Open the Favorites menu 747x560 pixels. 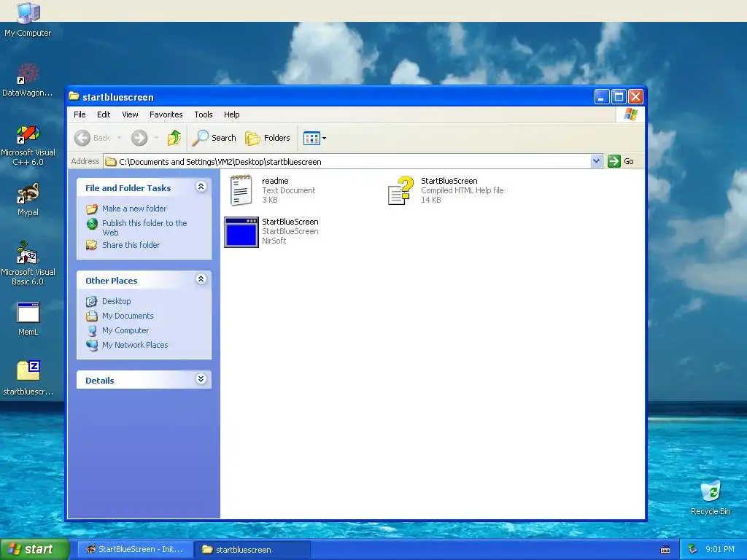coord(166,114)
